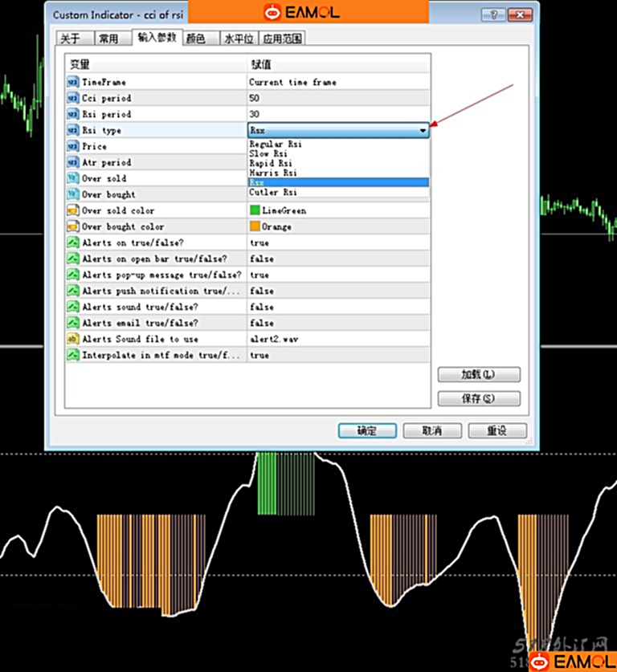Click the help question mark button
The height and width of the screenshot is (672, 617).
tap(497, 14)
